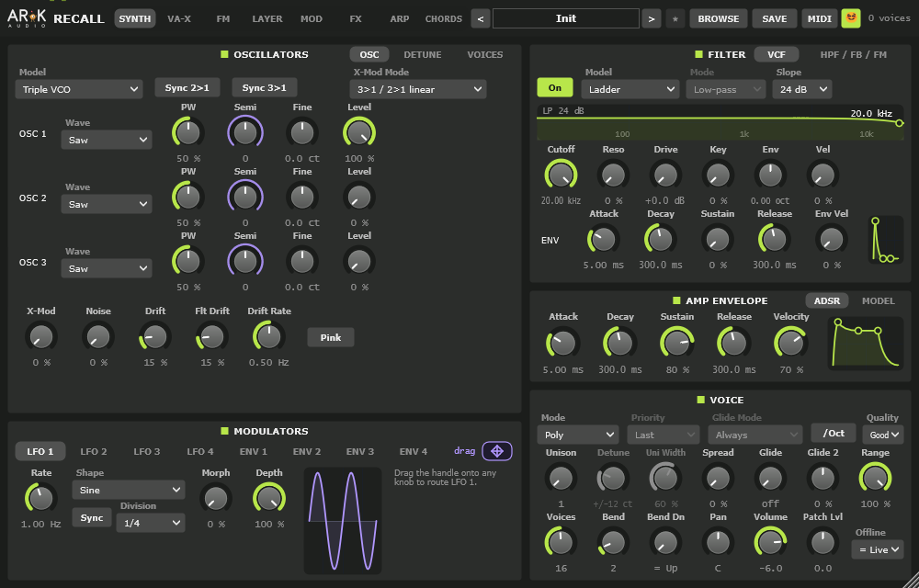The image size is (919, 588).
Task: Open the HPF / FB / FM filter tab
Action: click(854, 54)
